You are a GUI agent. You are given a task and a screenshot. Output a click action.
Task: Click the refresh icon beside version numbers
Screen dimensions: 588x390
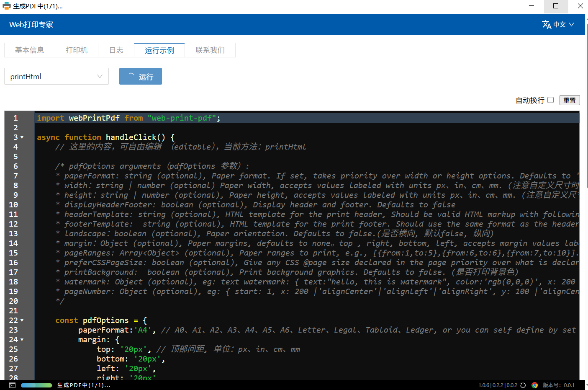coord(523,385)
